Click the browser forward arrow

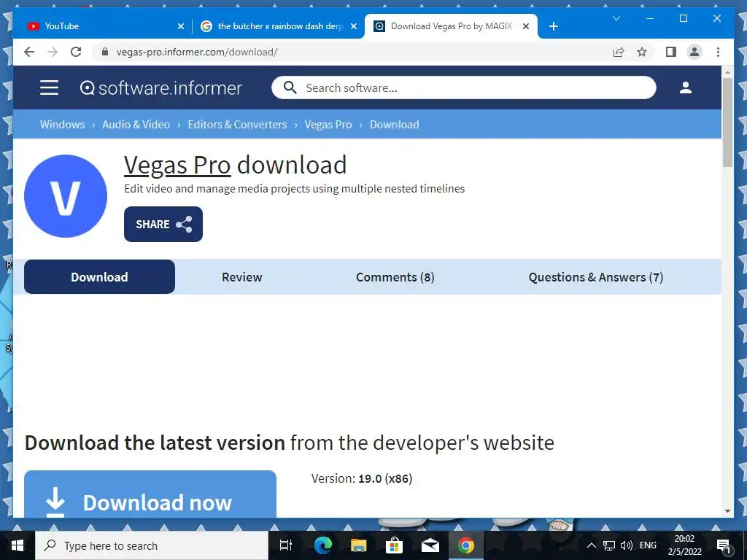click(53, 52)
